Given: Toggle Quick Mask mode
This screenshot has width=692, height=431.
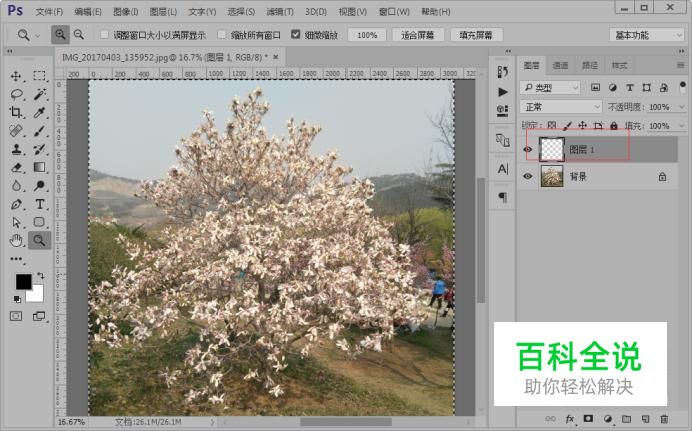Looking at the screenshot, I should 16,316.
